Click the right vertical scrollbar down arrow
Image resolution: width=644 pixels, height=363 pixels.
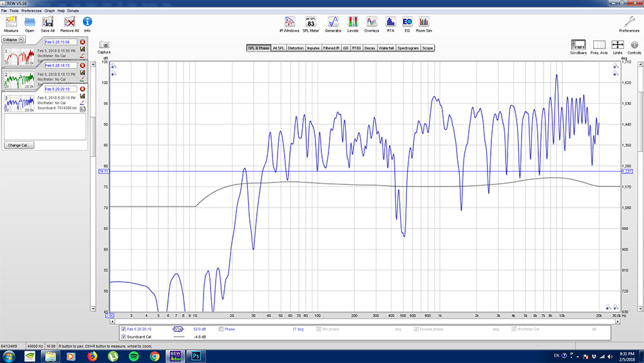point(640,309)
